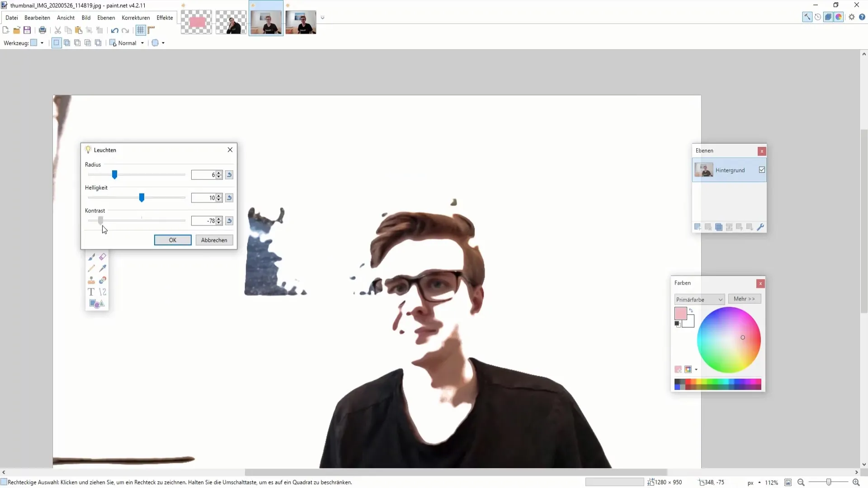Toggle the Colors window icon
Image resolution: width=868 pixels, height=488 pixels.
[x=839, y=17]
